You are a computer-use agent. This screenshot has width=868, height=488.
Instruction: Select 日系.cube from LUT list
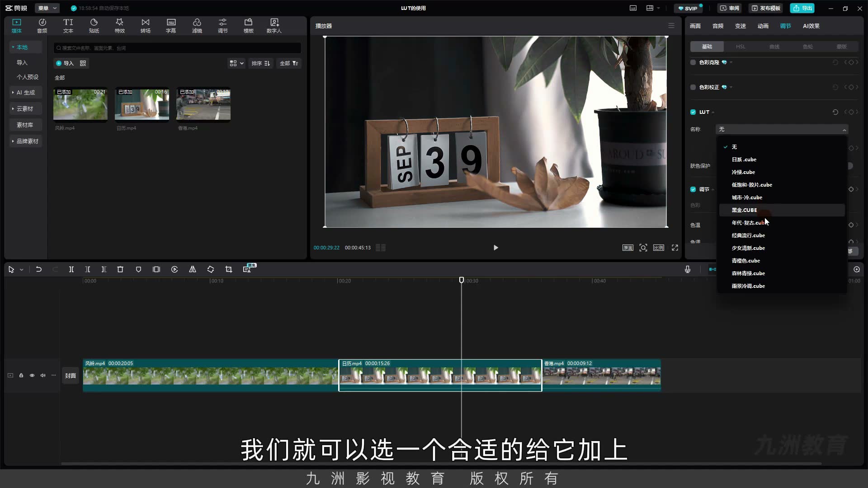782,160
